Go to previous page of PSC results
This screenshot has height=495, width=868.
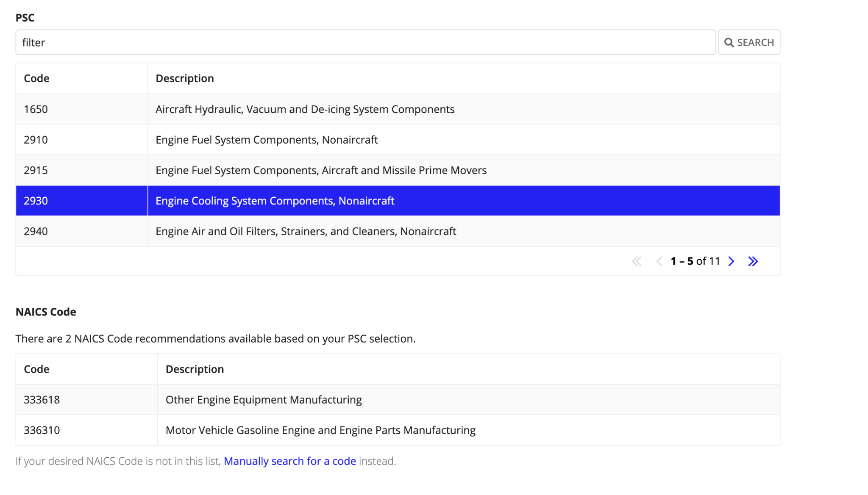[x=659, y=261]
